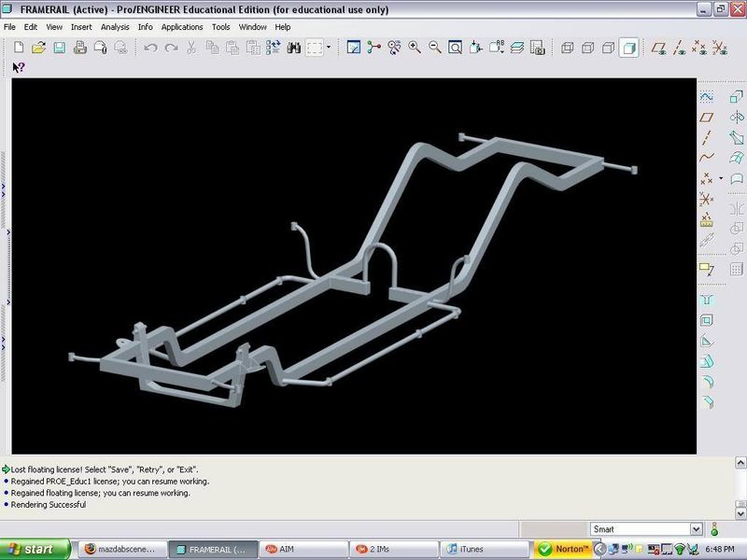Click the Zoom In magnifier icon

pyautogui.click(x=414, y=47)
